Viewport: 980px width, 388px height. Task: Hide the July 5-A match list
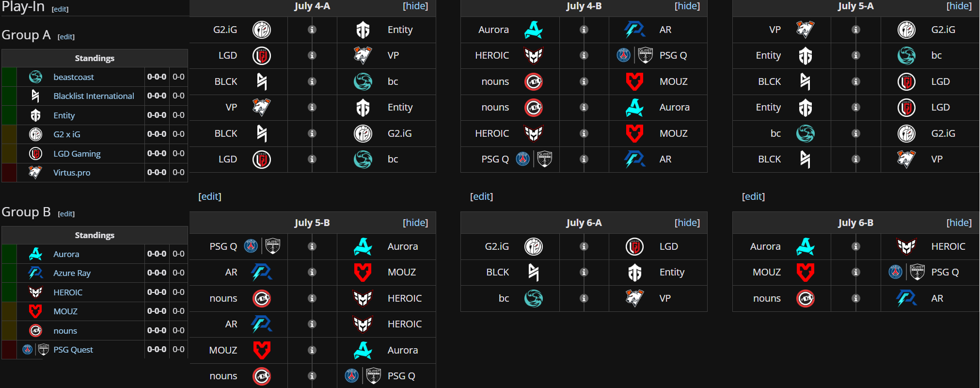point(959,6)
